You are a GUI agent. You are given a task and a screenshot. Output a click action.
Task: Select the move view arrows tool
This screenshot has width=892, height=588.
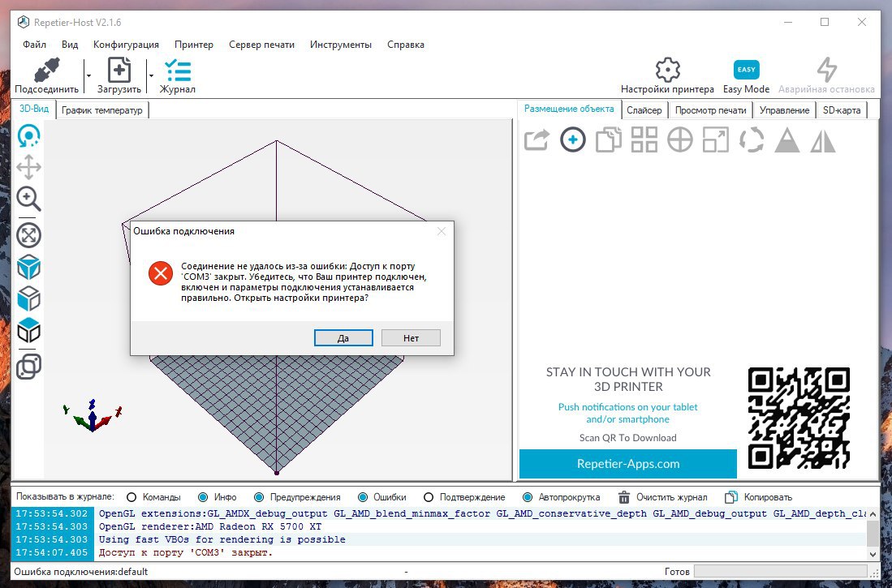28,167
